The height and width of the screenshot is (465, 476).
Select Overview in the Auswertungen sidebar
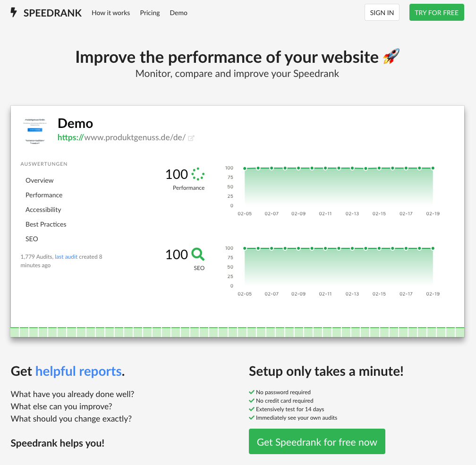click(x=40, y=180)
